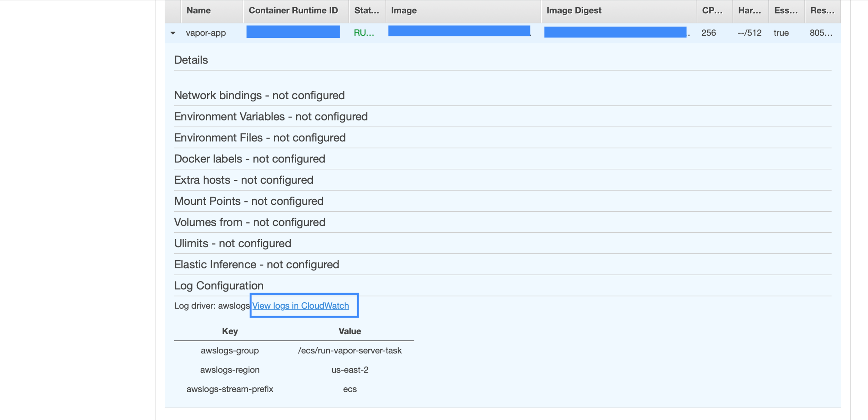Click the truncated CPU column header
Viewport: 868px width, 420px height.
click(x=712, y=10)
